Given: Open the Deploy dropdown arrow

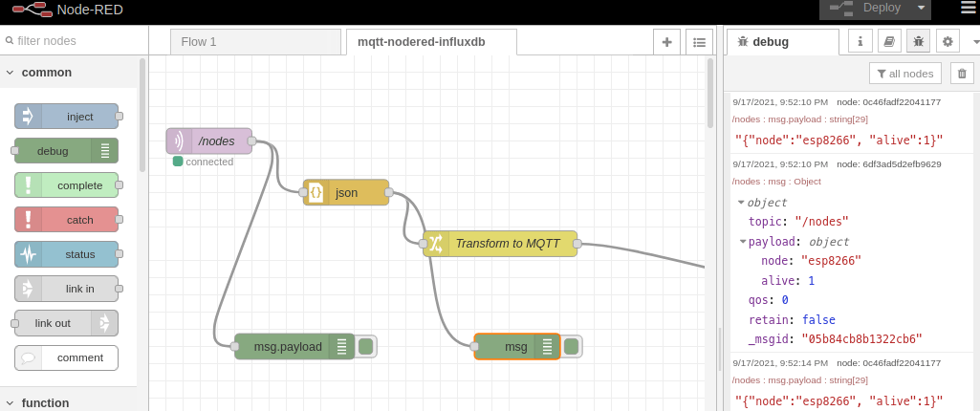Looking at the screenshot, I should click(921, 8).
